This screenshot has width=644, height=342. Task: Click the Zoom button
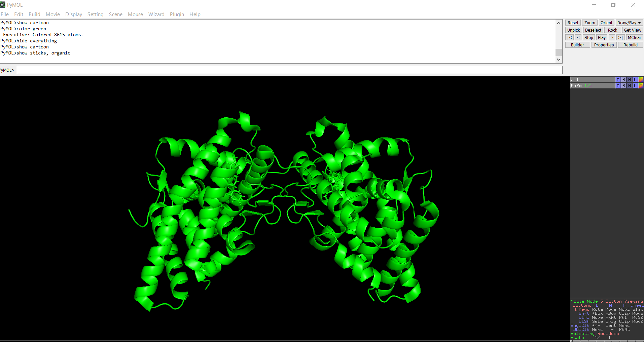[590, 23]
